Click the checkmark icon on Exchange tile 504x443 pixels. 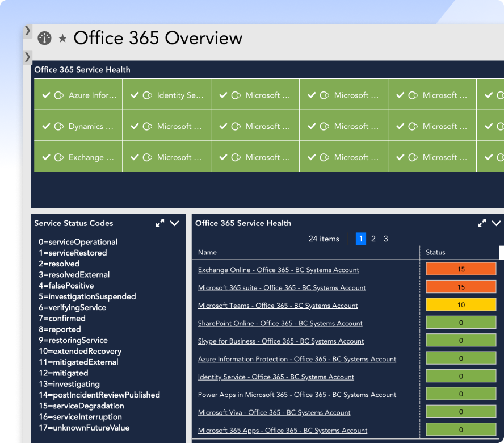47,157
